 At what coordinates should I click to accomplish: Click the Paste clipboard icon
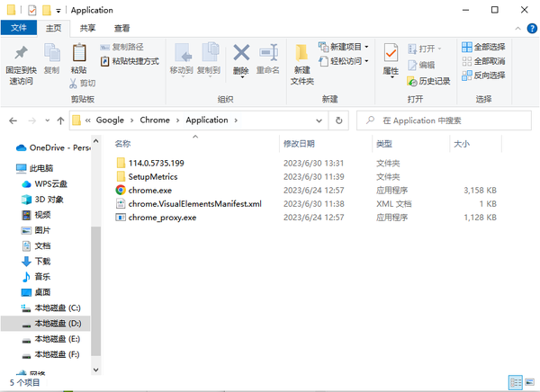click(x=79, y=53)
